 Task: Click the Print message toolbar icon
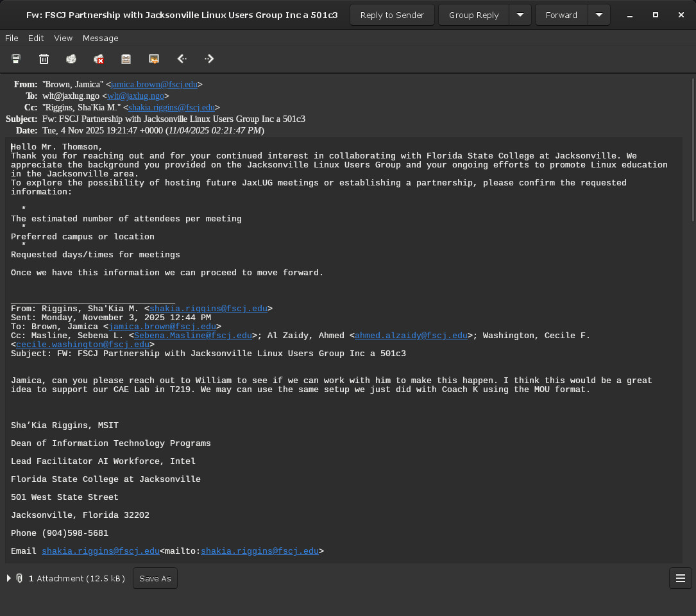pyautogui.click(x=16, y=59)
